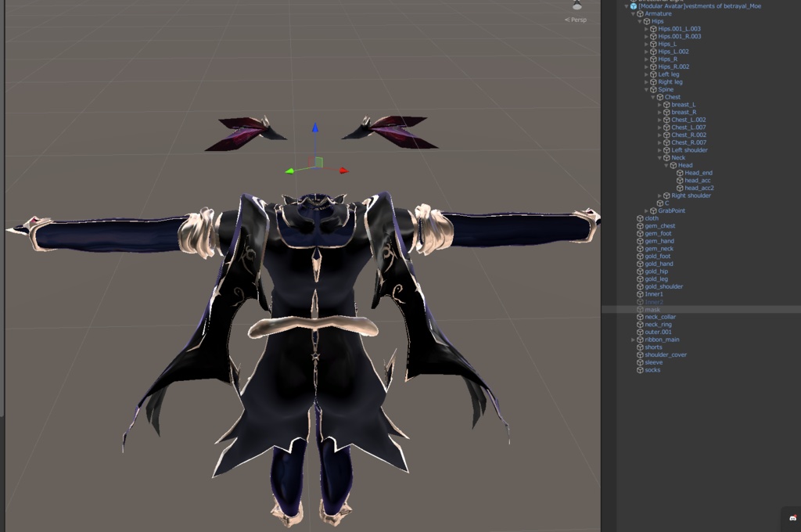Select gold_hand in hierarchy
This screenshot has width=801, height=532.
coord(659,264)
